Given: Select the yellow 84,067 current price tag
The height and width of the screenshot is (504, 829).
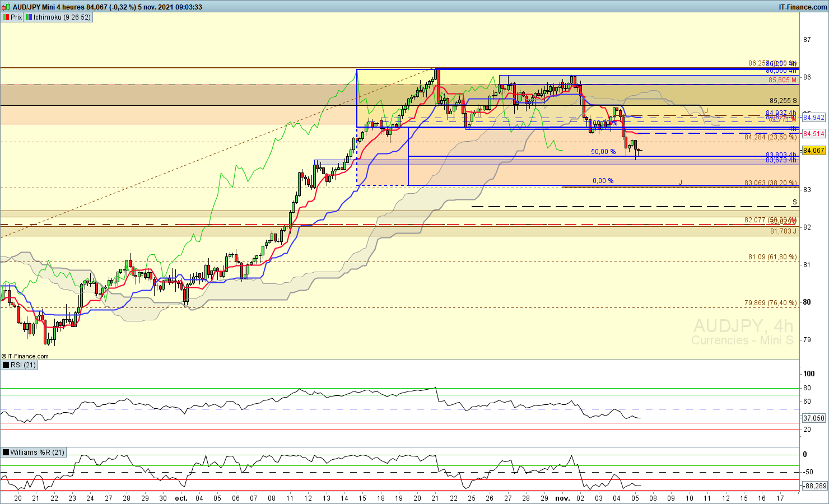Looking at the screenshot, I should point(813,151).
